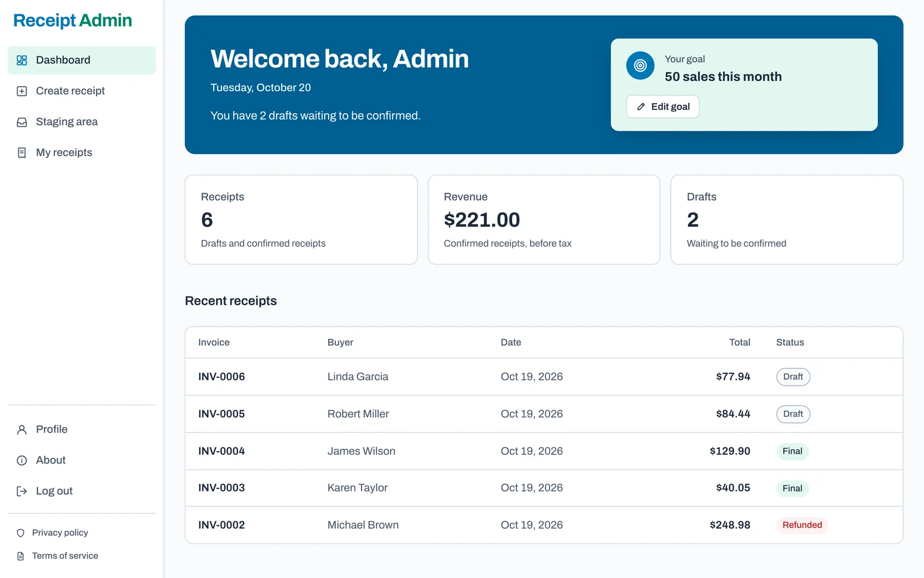Screen dimensions: 924x578
Task: Click the Draft badge for INV-0006
Action: (793, 377)
